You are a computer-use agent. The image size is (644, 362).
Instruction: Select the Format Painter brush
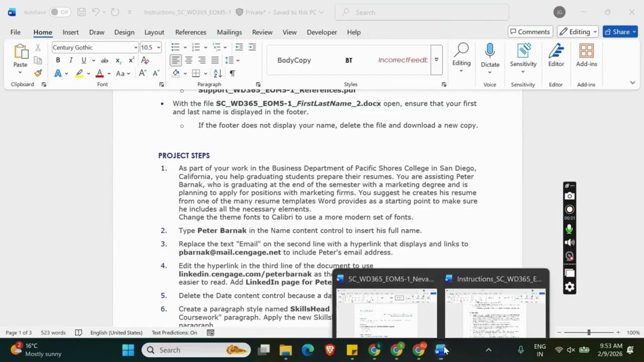tap(38, 73)
